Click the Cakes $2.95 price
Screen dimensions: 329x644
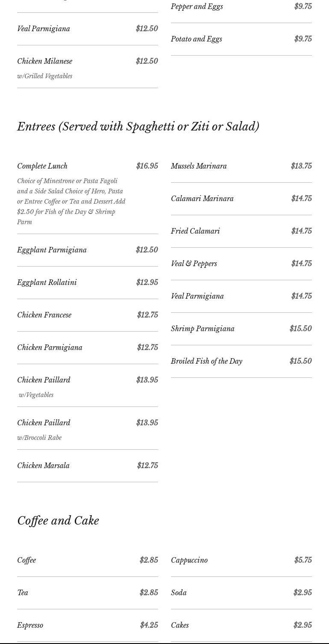[x=303, y=625]
